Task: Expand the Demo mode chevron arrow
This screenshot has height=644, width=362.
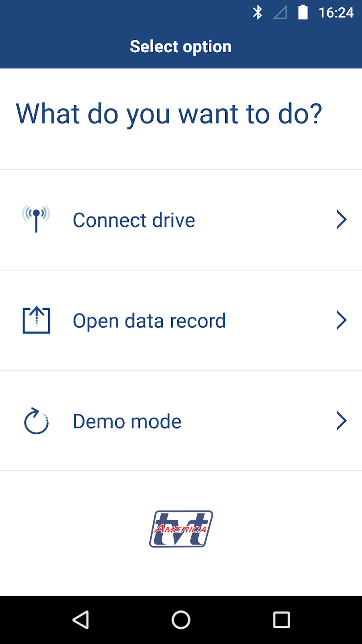Action: click(x=341, y=421)
